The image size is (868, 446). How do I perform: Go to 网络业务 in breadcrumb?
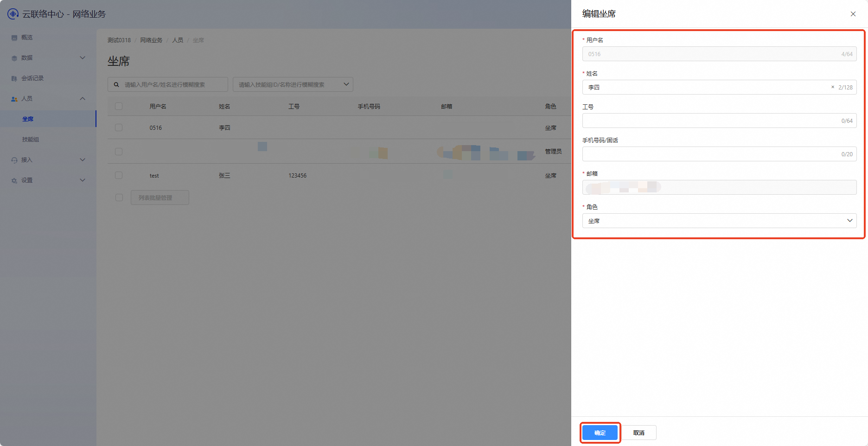pyautogui.click(x=152, y=40)
